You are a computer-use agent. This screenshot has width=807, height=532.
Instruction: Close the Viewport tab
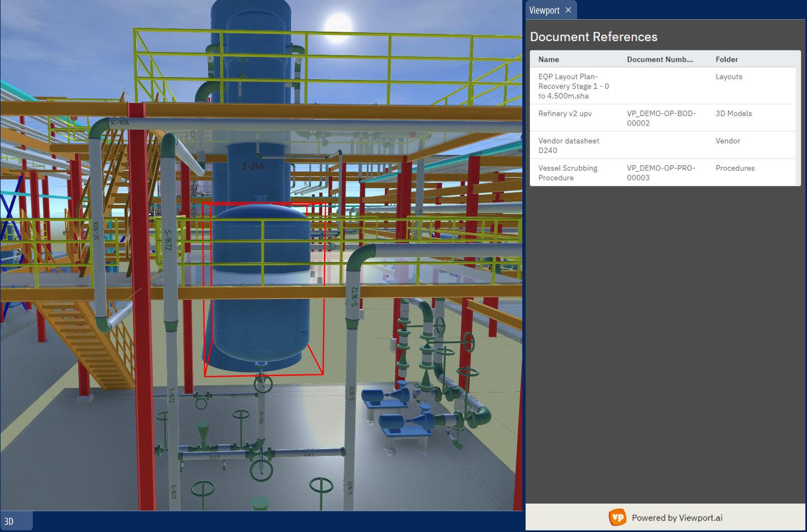coord(568,10)
